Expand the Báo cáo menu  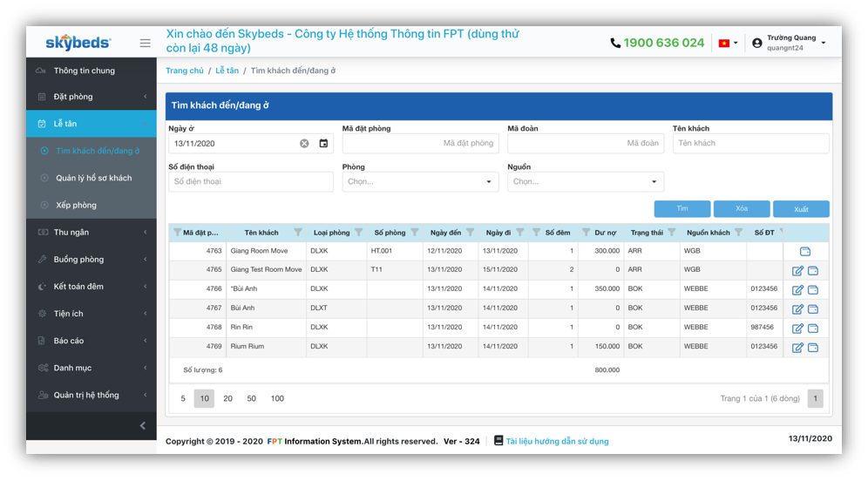click(91, 341)
